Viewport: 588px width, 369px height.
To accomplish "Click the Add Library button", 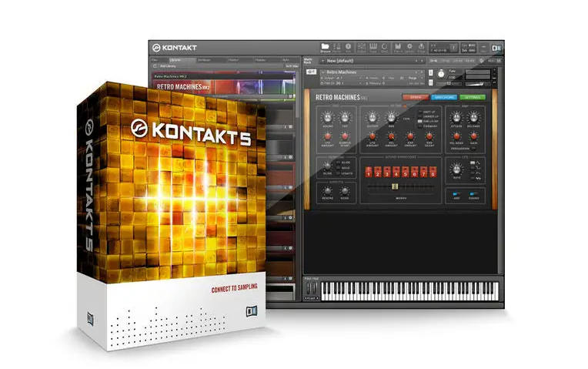I will click(168, 66).
